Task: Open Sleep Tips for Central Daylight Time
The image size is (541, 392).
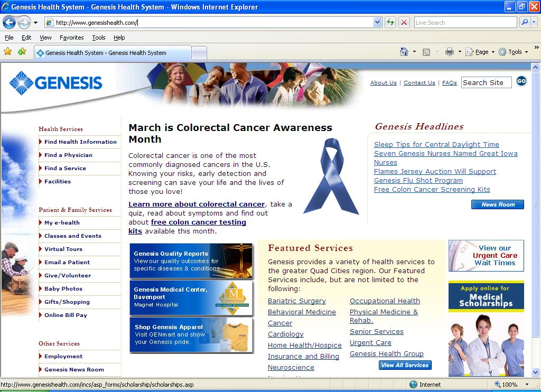Action: 436,145
